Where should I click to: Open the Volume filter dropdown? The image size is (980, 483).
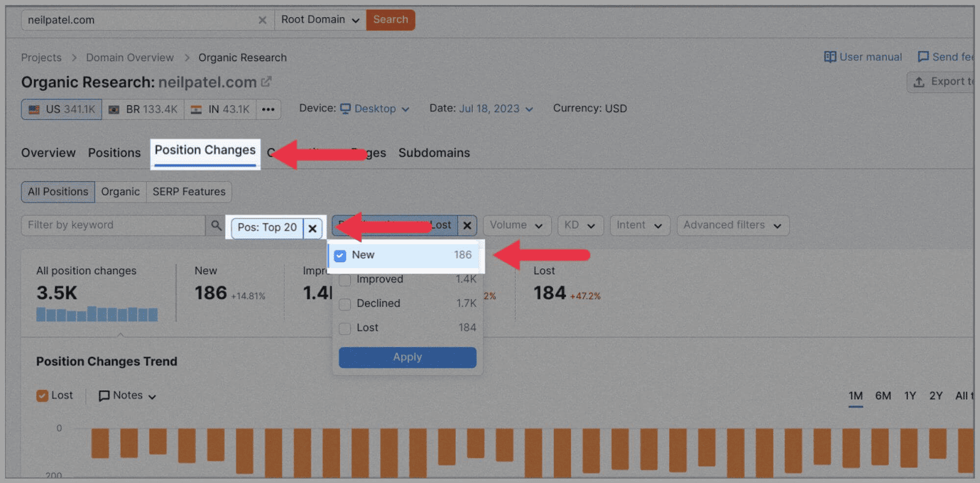coord(517,225)
